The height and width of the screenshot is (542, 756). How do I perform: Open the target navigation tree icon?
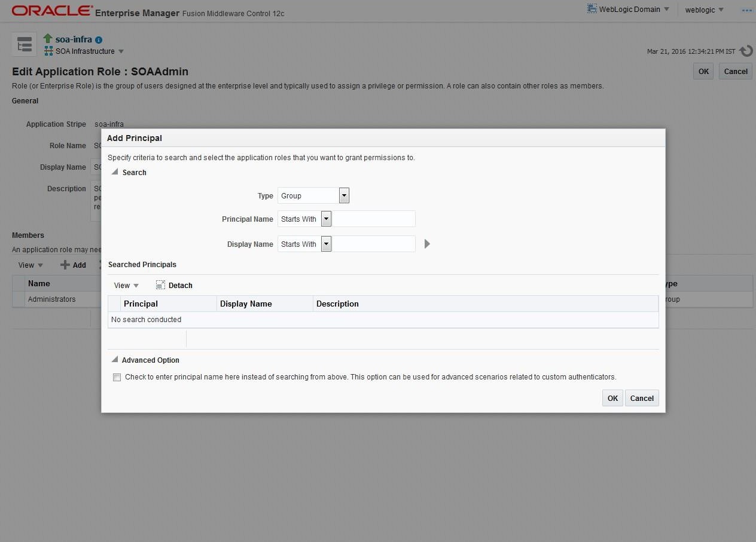[x=25, y=45]
